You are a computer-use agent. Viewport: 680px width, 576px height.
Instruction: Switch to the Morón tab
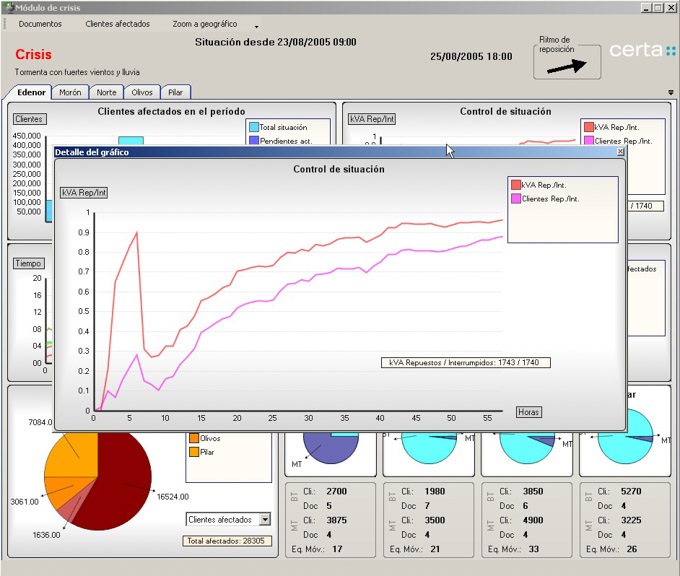(70, 92)
